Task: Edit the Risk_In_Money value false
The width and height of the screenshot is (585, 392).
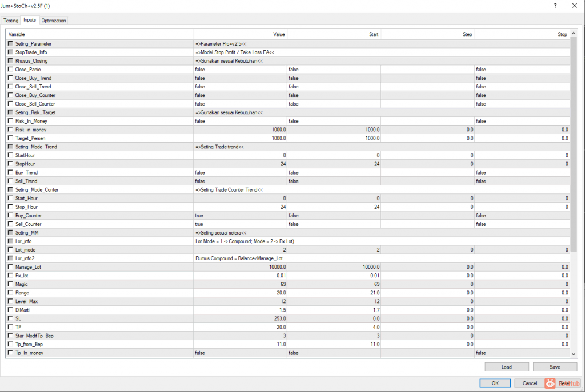Action: pyautogui.click(x=241, y=121)
